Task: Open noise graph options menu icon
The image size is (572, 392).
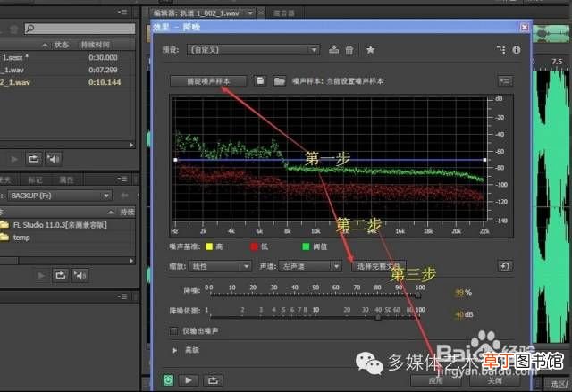Action: [505, 80]
